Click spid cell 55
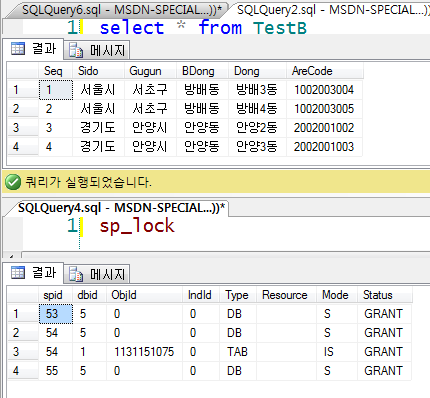This screenshot has width=430, height=398. point(56,371)
